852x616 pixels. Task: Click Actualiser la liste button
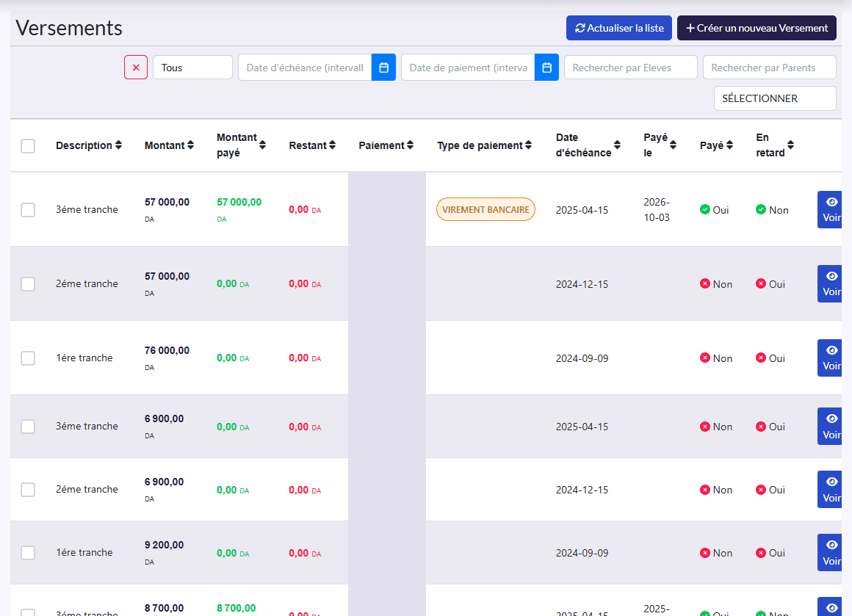pos(619,28)
